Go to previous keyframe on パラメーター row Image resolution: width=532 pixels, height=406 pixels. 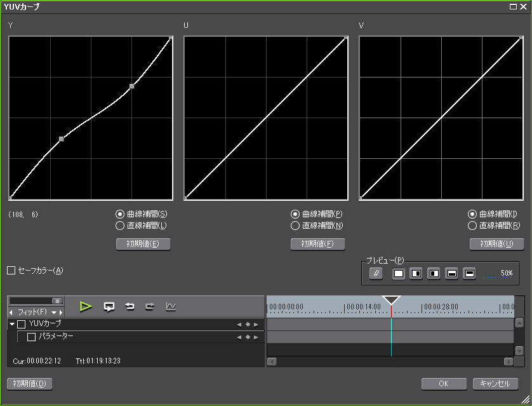(239, 337)
